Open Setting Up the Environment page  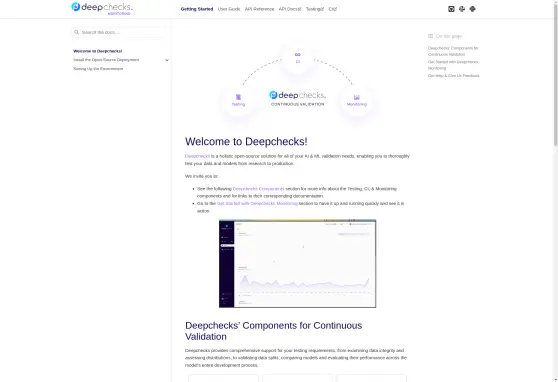pyautogui.click(x=98, y=69)
